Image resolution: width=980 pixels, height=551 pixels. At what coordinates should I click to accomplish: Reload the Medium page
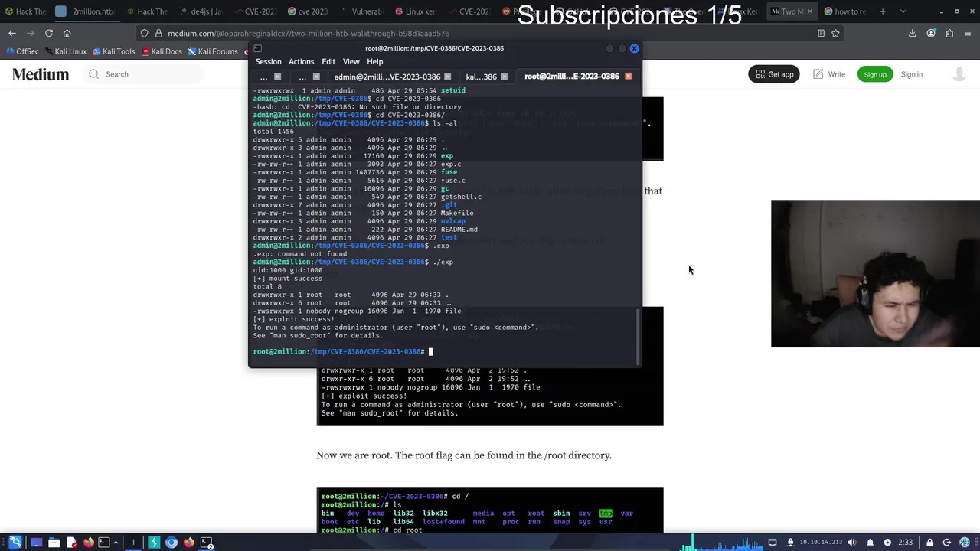(49, 33)
